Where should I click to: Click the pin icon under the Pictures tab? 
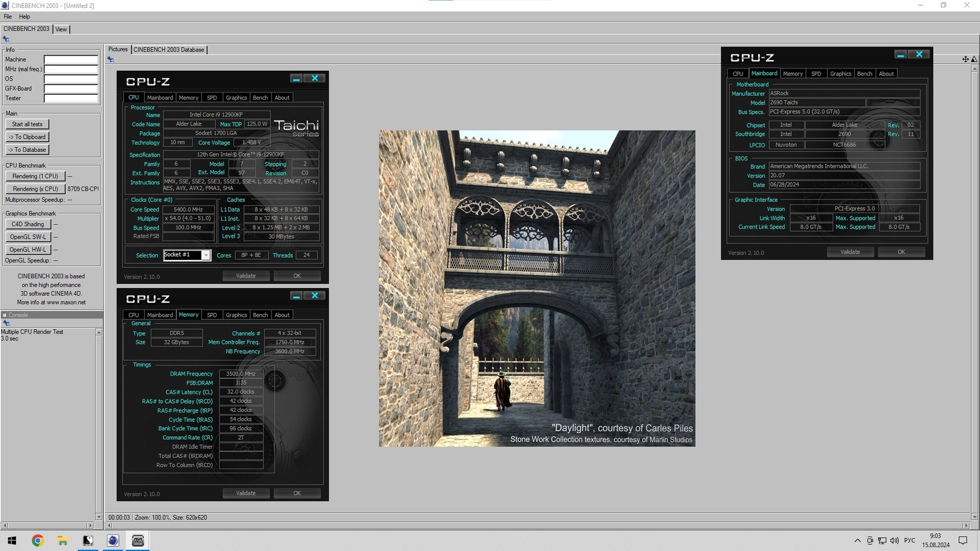click(x=110, y=60)
